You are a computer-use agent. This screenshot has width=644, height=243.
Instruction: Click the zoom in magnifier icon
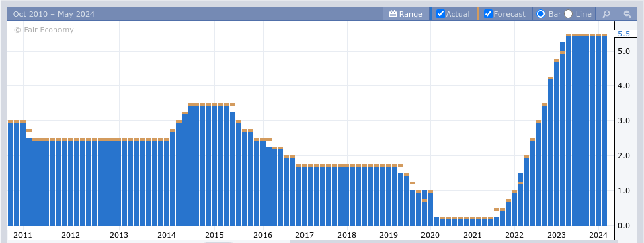(606, 14)
